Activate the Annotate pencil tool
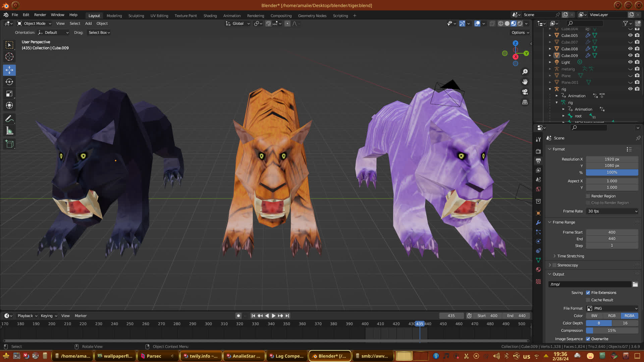The image size is (644, 362). click(x=9, y=119)
